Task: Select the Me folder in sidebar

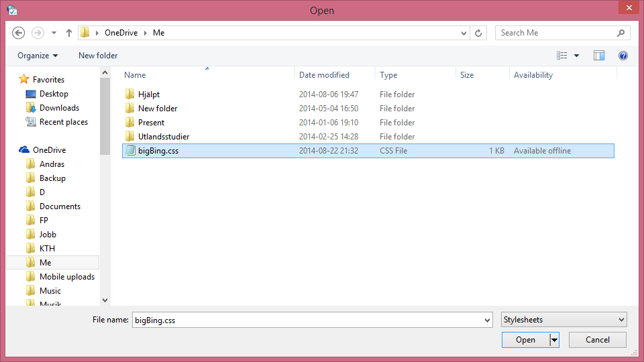Action: 52,263
